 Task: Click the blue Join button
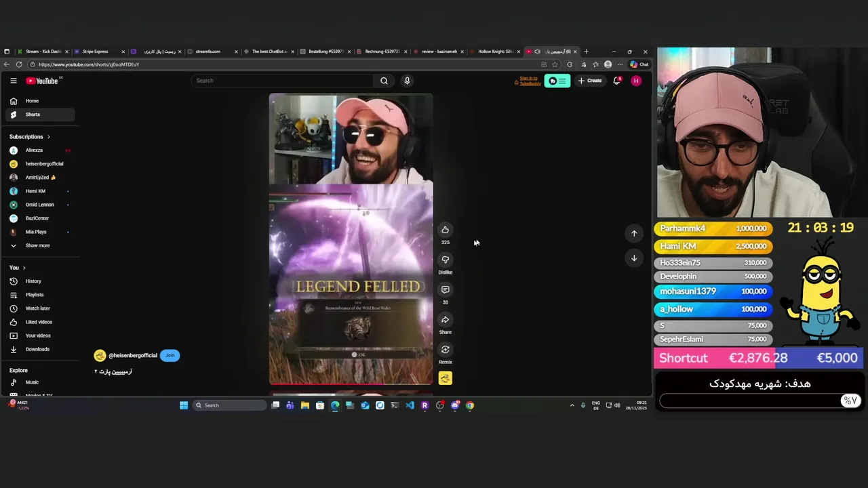[x=170, y=355]
